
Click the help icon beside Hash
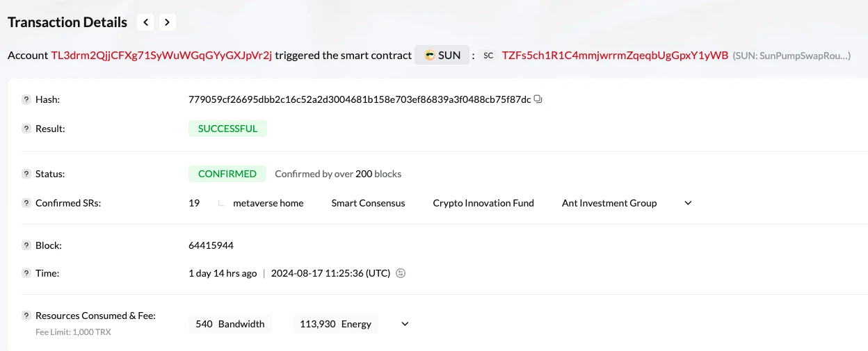pyautogui.click(x=26, y=99)
